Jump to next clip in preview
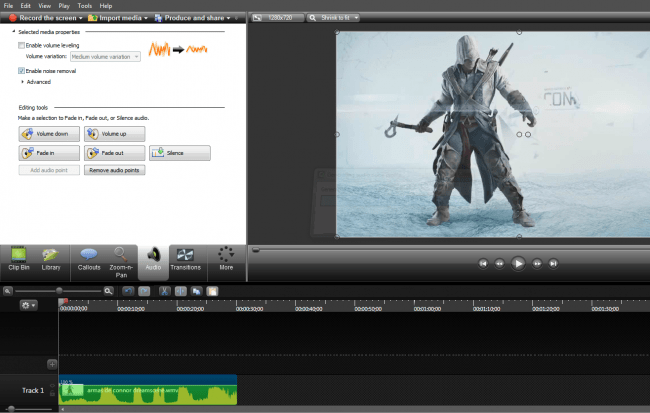The width and height of the screenshot is (650, 413). coord(553,263)
